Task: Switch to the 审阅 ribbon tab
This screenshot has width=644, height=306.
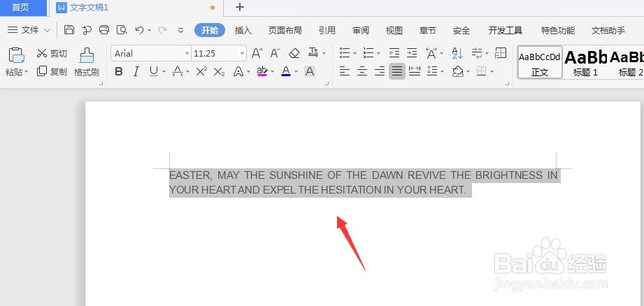Action: pyautogui.click(x=361, y=30)
